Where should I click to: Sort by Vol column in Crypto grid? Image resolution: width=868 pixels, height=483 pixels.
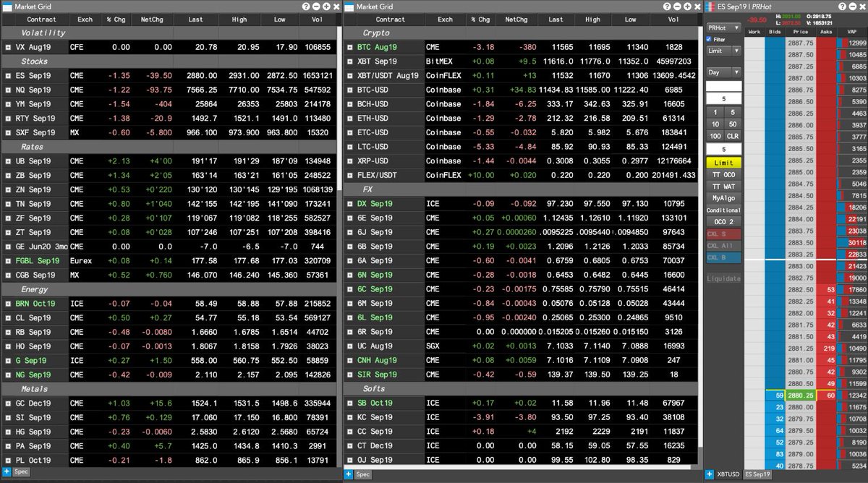pos(673,20)
